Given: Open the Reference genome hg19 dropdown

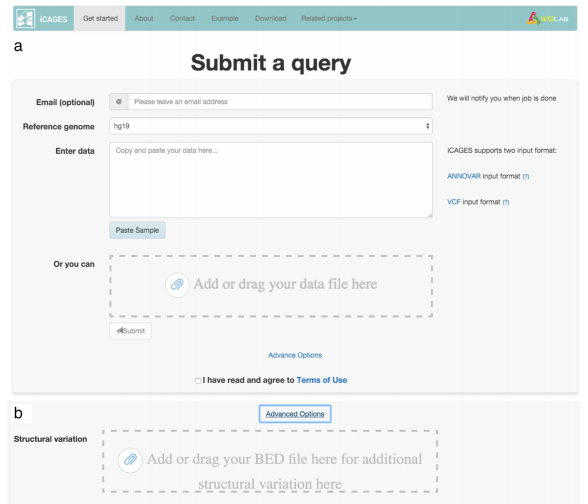Looking at the screenshot, I should pos(271,126).
